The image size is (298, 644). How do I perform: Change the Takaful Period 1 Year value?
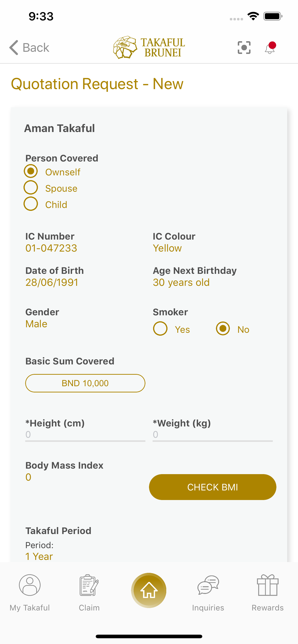point(39,556)
